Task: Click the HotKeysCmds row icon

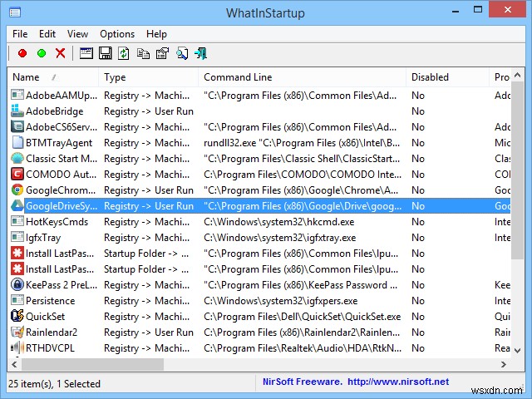Action: point(17,221)
